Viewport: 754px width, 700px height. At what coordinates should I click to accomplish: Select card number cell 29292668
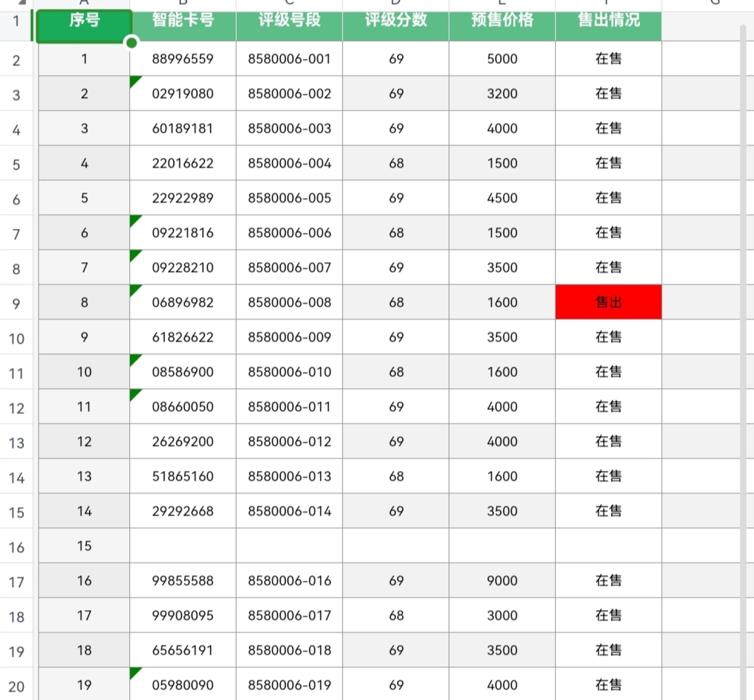pos(183,511)
